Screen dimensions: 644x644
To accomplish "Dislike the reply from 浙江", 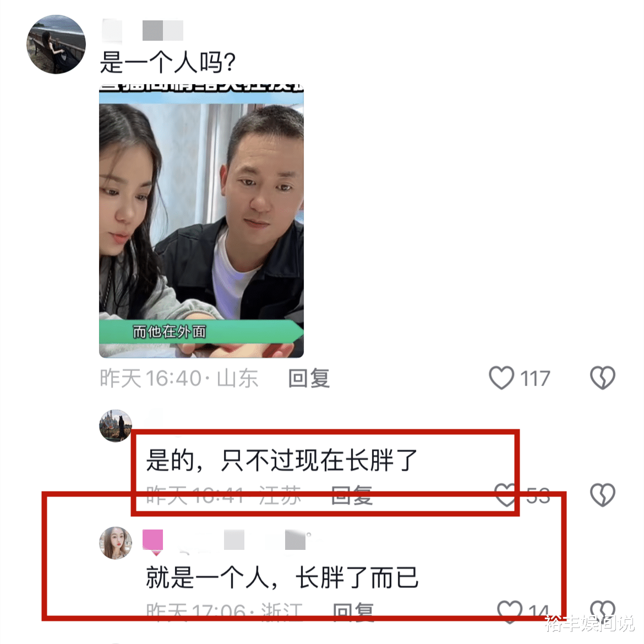I will tap(603, 611).
